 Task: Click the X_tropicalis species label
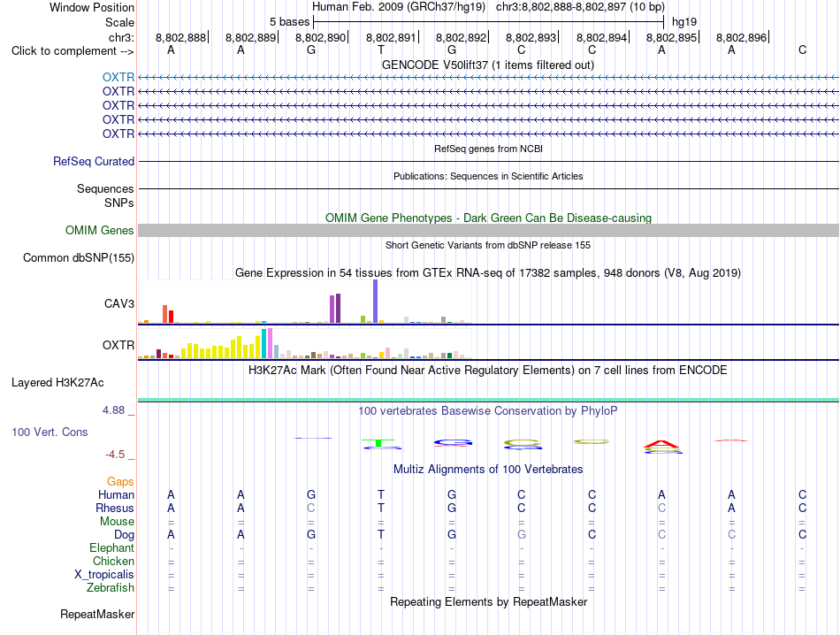pos(104,575)
